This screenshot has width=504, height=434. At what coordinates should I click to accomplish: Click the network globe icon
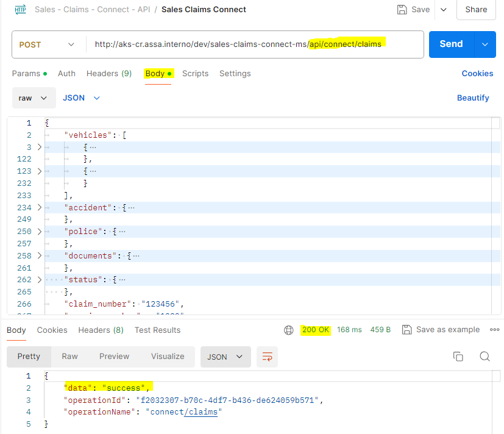point(289,330)
